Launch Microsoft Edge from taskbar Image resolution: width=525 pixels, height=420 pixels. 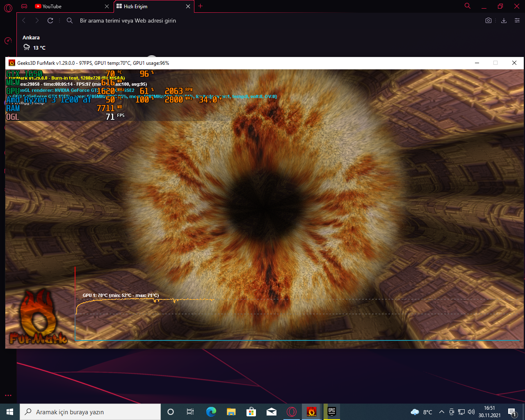[x=211, y=412]
